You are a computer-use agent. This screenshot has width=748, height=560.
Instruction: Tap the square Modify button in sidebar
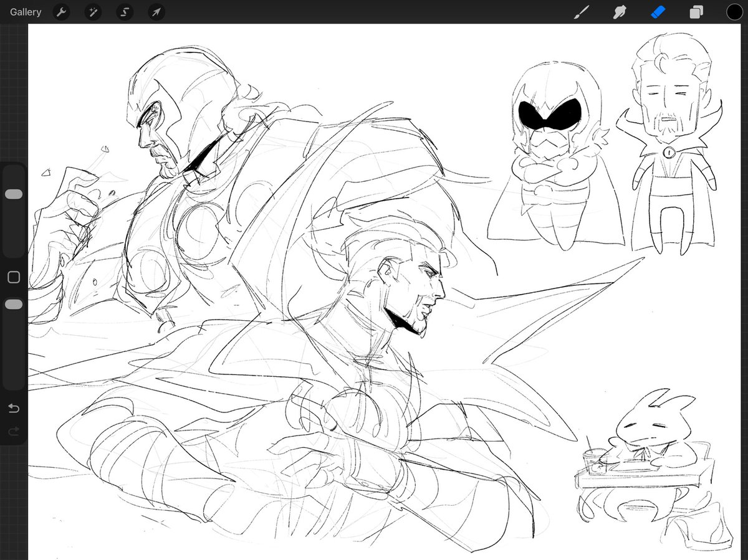tap(14, 277)
